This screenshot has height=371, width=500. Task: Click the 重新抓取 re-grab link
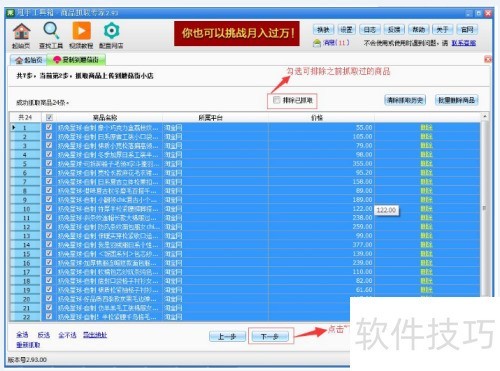click(28, 345)
